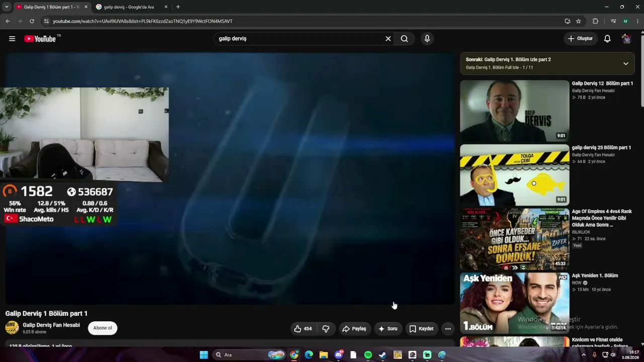
Task: Bookmark this page with the star
Action: tap(579, 21)
